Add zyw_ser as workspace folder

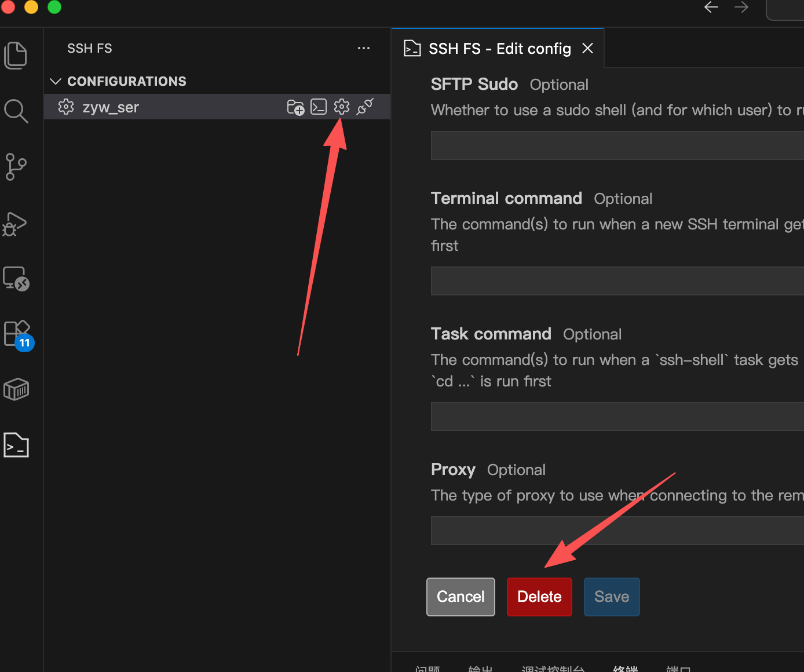295,107
